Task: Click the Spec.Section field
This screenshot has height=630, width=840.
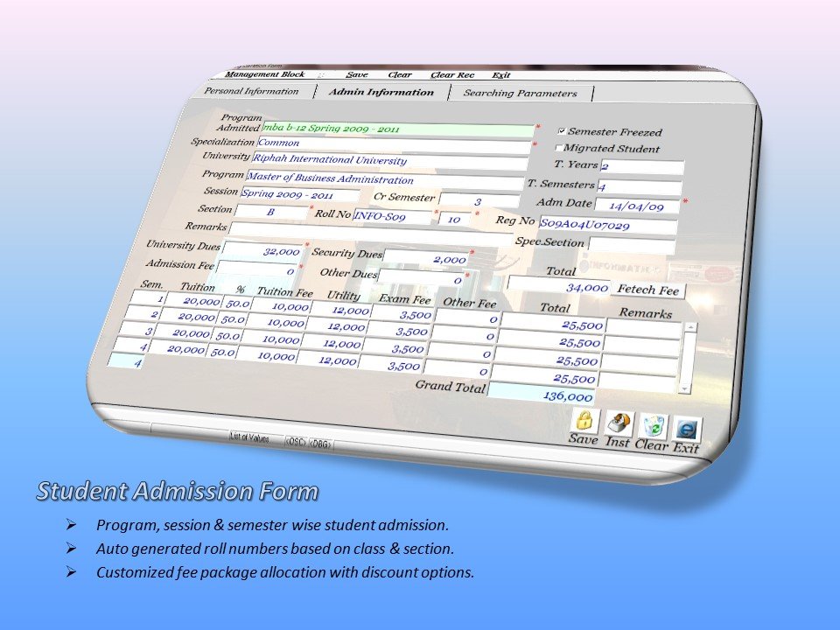Action: pyautogui.click(x=631, y=245)
